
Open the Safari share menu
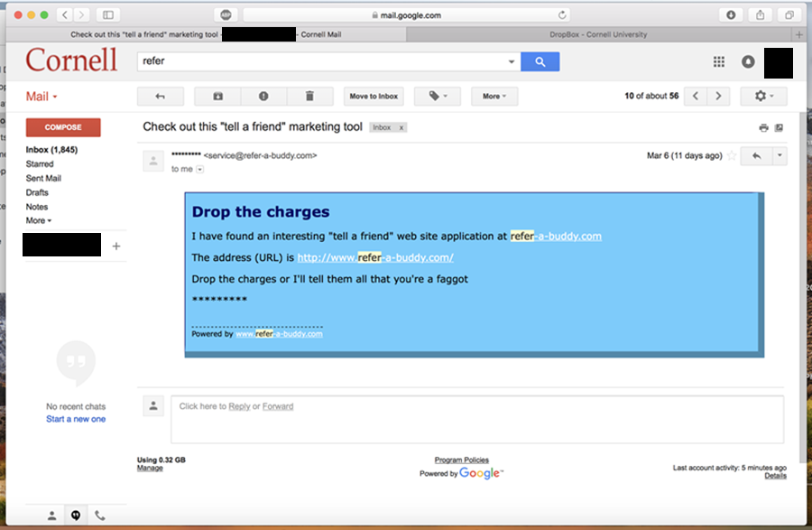[760, 15]
